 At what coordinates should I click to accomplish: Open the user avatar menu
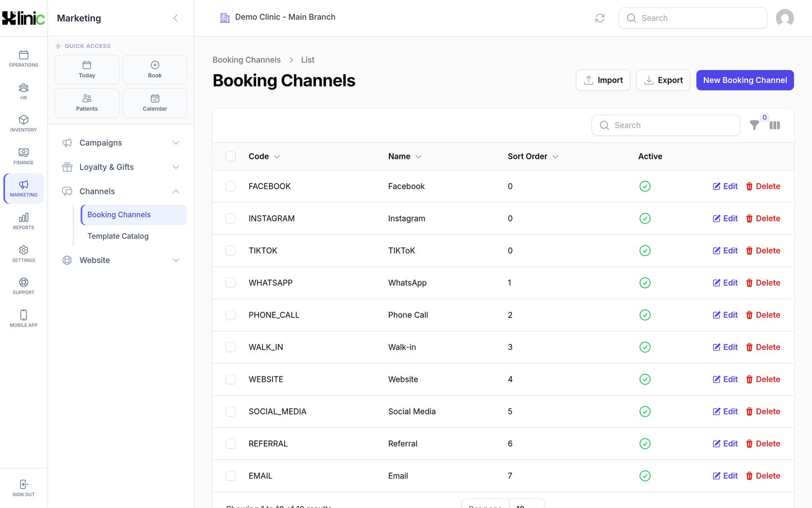[785, 18]
